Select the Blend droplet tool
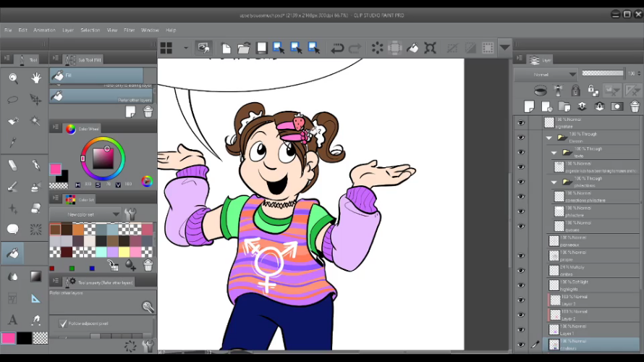This screenshot has width=644, height=362. coord(13,277)
